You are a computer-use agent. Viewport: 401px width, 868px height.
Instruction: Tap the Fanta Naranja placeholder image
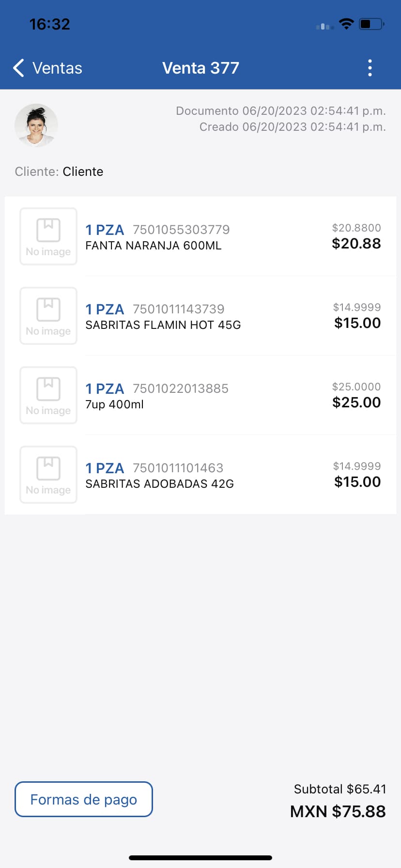48,236
